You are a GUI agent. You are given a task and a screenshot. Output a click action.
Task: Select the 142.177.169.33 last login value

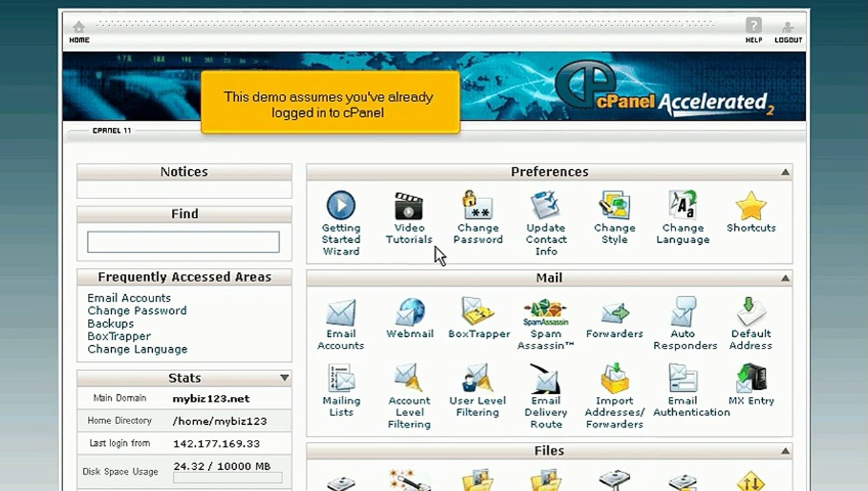click(x=216, y=444)
